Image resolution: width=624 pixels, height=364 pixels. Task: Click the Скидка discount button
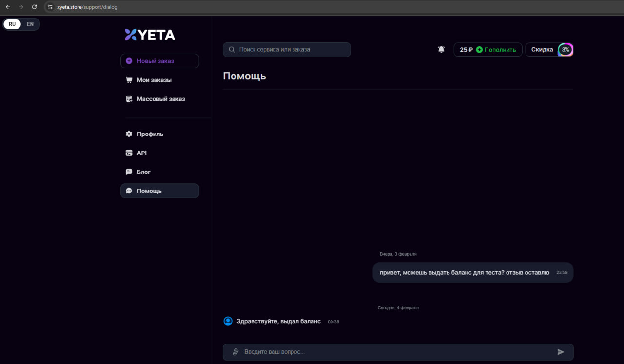point(542,50)
